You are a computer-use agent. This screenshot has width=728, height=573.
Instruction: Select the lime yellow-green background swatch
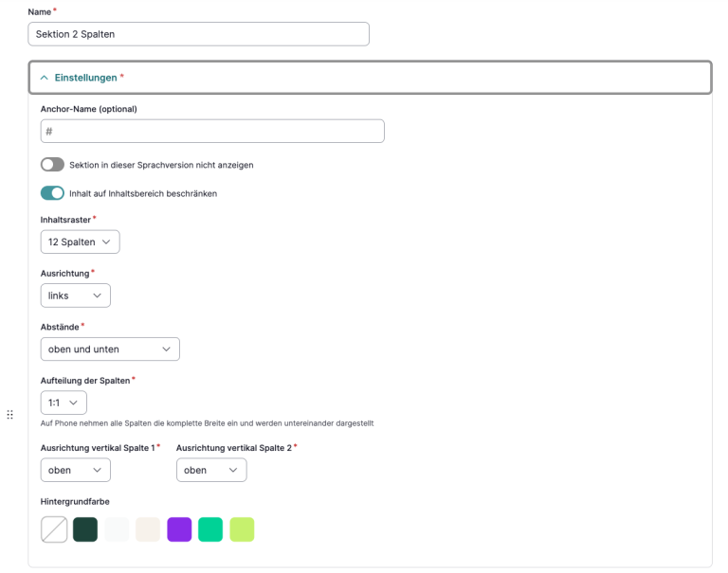(242, 529)
